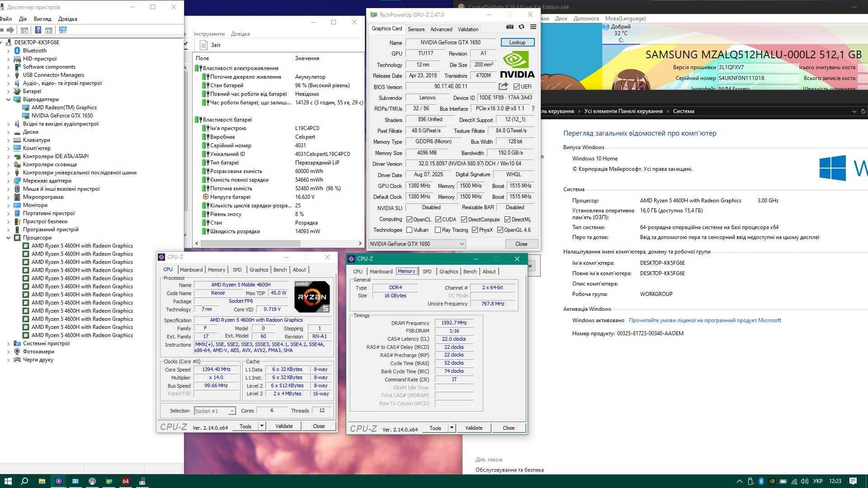Click NVIDIA icon in system tray
The height and width of the screenshot is (488, 868).
pyautogui.click(x=772, y=481)
